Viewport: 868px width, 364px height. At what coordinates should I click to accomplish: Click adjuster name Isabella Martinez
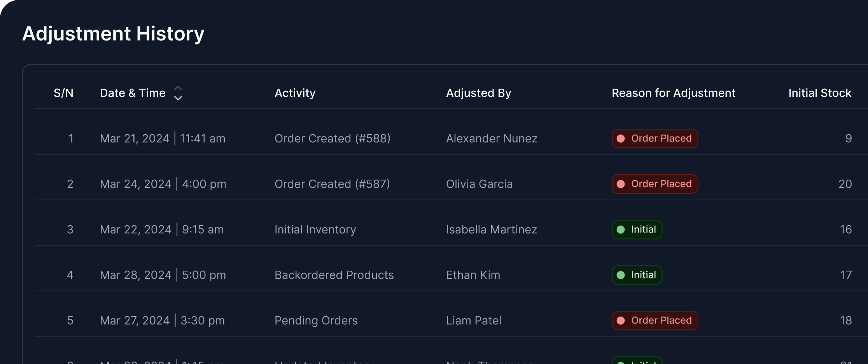(x=491, y=229)
